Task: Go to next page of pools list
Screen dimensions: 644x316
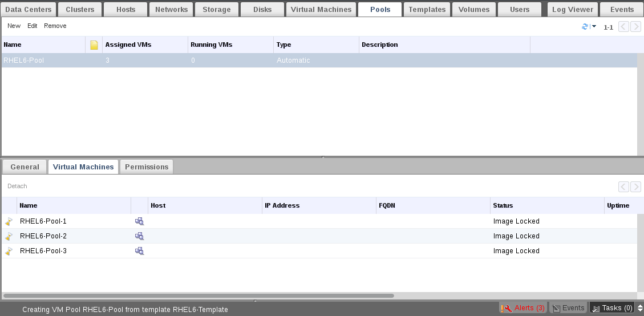Action: click(635, 27)
